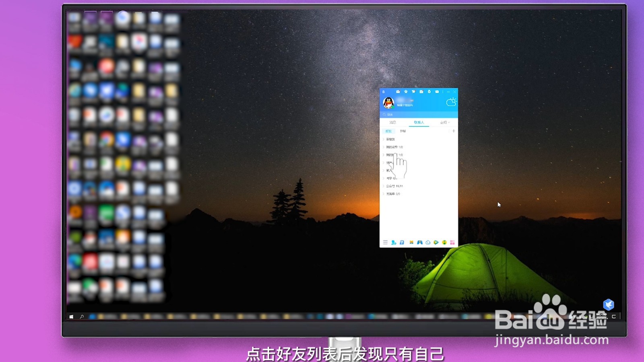Open the pink app manager grid icon

(x=452, y=242)
